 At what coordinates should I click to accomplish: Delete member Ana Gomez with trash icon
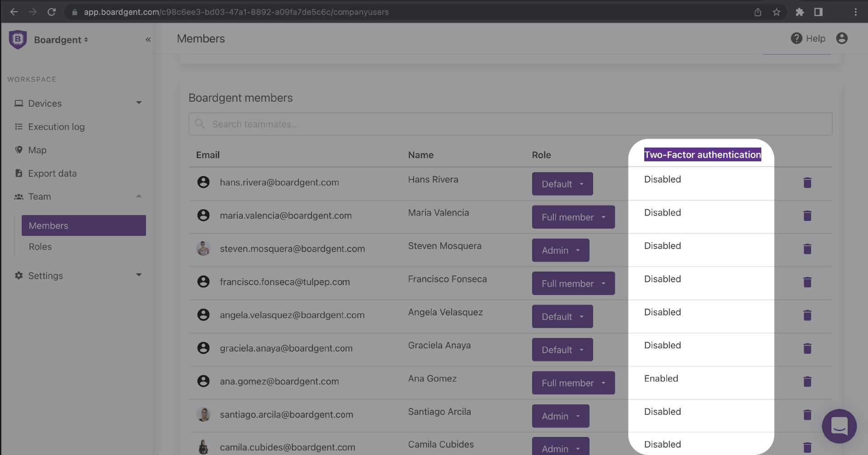click(x=807, y=381)
